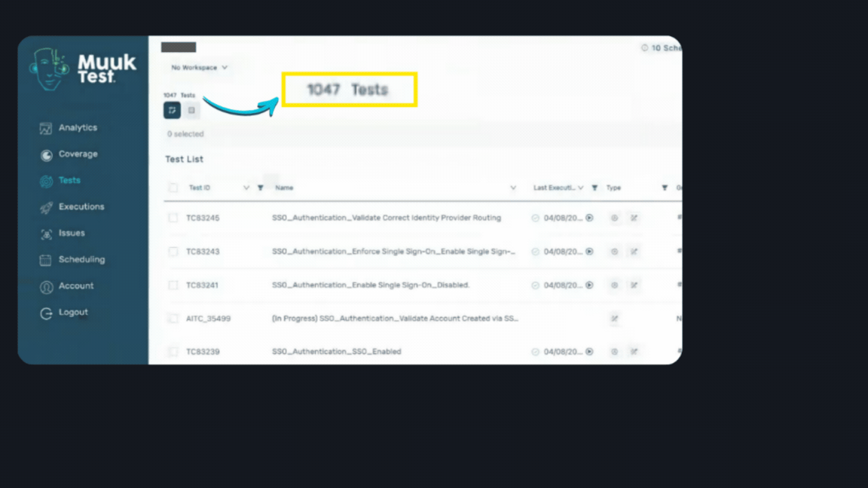Click test ID TC83245
Screen dimensions: 868x488
pos(203,218)
